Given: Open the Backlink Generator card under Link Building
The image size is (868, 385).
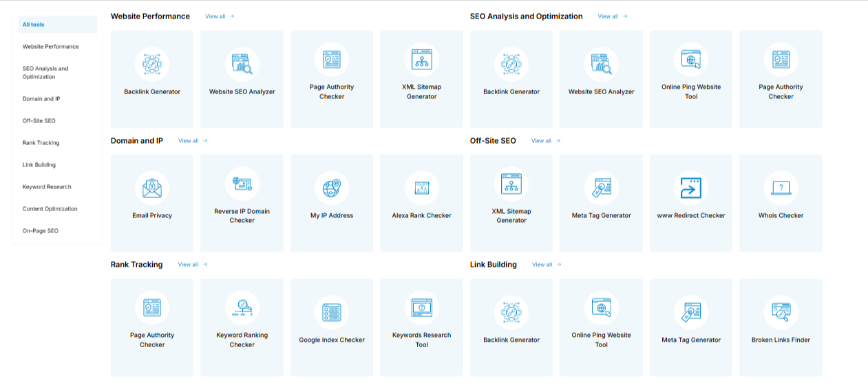Looking at the screenshot, I should click(x=511, y=327).
